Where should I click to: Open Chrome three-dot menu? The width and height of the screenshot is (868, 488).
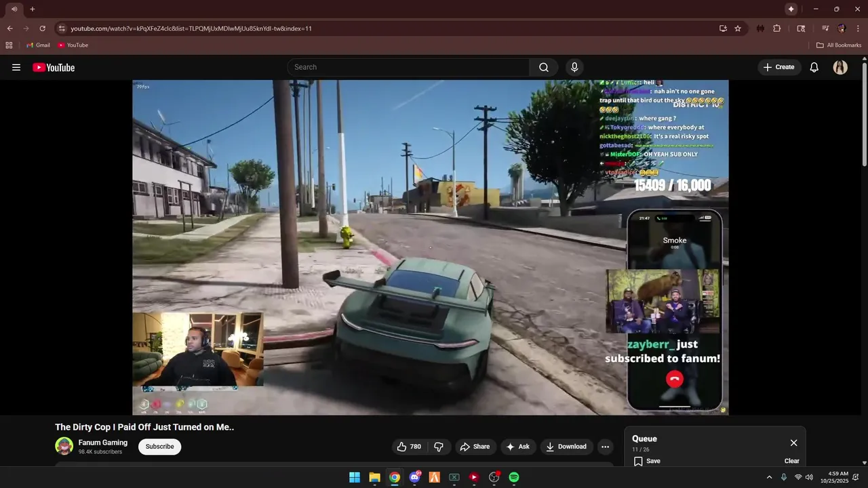(858, 28)
